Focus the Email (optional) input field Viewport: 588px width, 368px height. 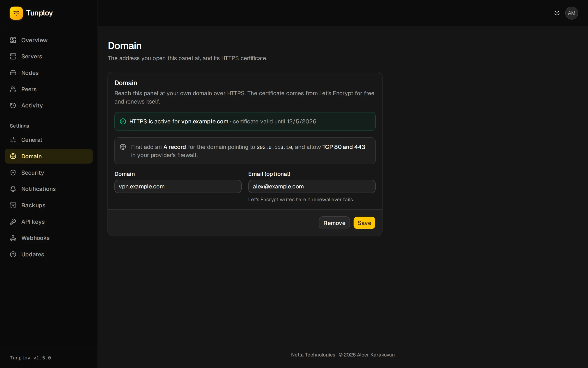point(312,186)
